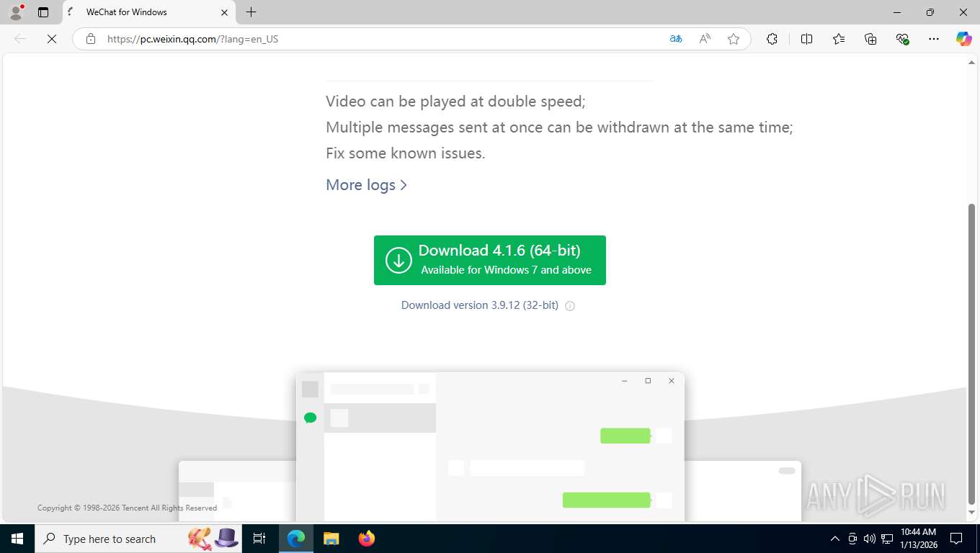The height and width of the screenshot is (553, 980).
Task: Open Browser essentials heart icon
Action: tap(902, 39)
